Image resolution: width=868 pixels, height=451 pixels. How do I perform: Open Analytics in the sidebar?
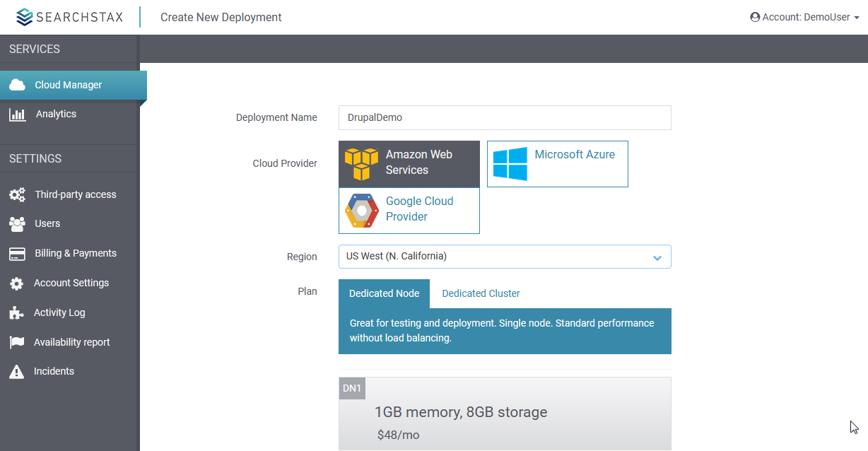(70, 114)
